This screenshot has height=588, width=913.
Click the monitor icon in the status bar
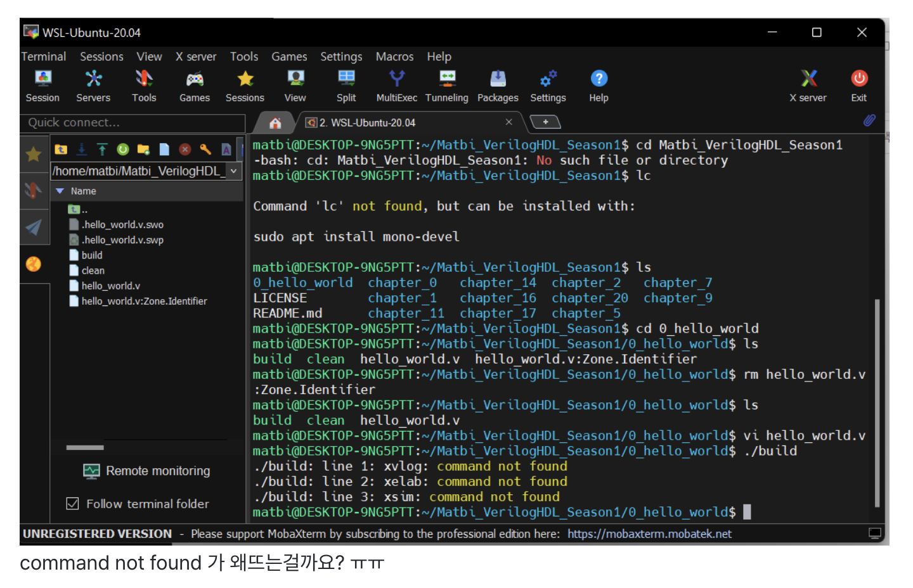click(875, 534)
